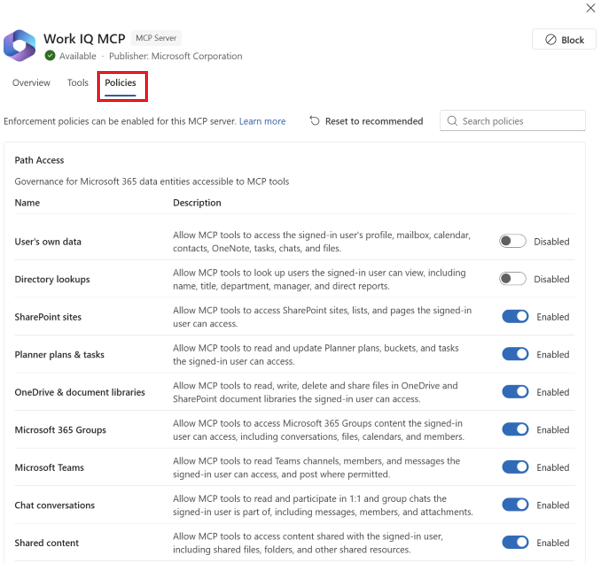Viewport: 601px width, 563px height.
Task: Click the green Available status checkmark icon
Action: (x=50, y=56)
